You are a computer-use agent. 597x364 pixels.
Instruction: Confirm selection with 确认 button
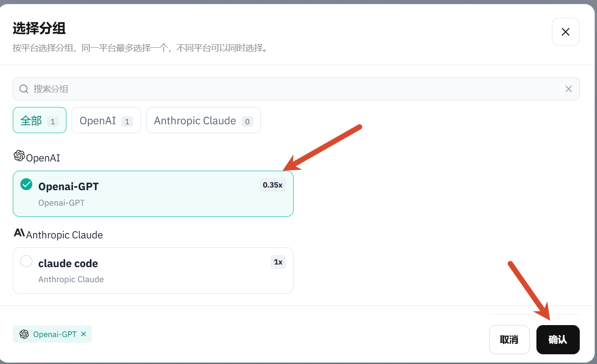click(558, 340)
